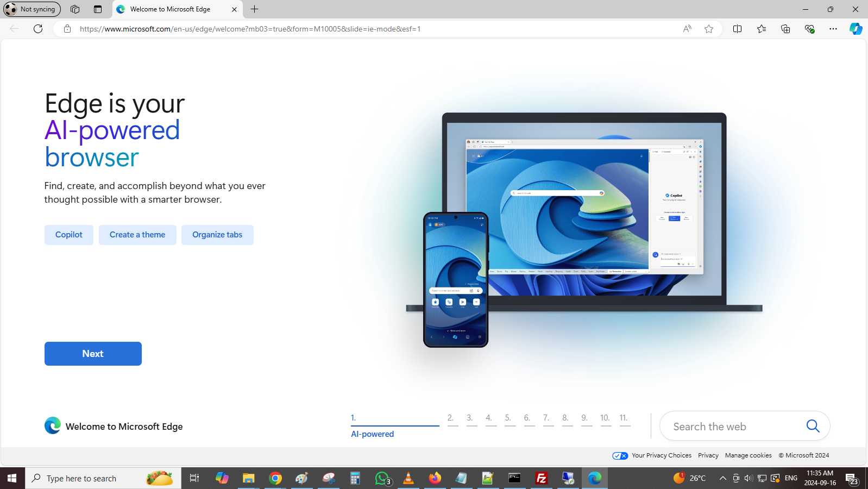
Task: Jump to slide 5 in page indicator
Action: point(508,418)
